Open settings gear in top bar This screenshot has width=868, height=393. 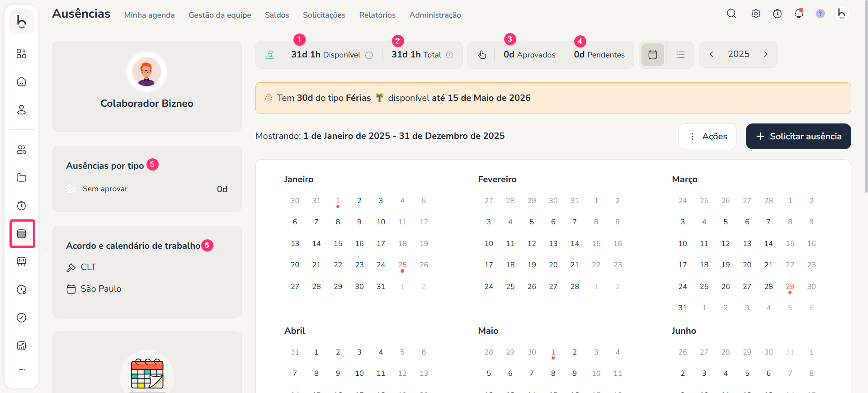(x=755, y=14)
